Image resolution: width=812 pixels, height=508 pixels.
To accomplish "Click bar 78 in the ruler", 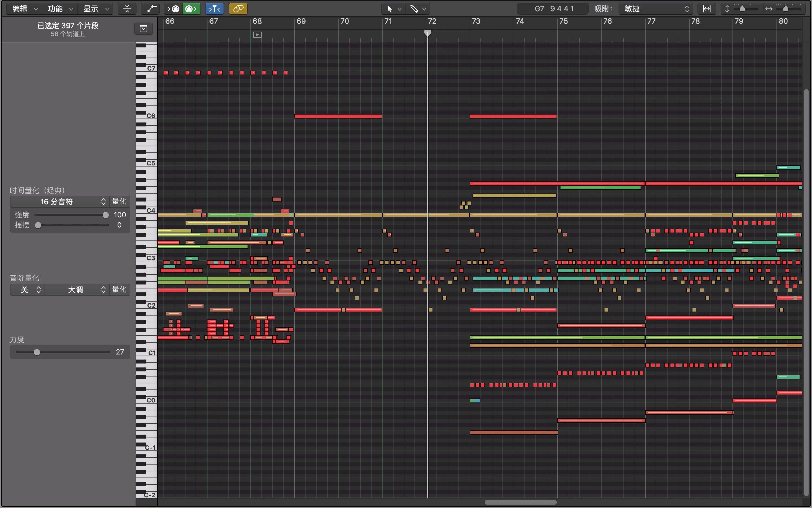I will click(695, 21).
